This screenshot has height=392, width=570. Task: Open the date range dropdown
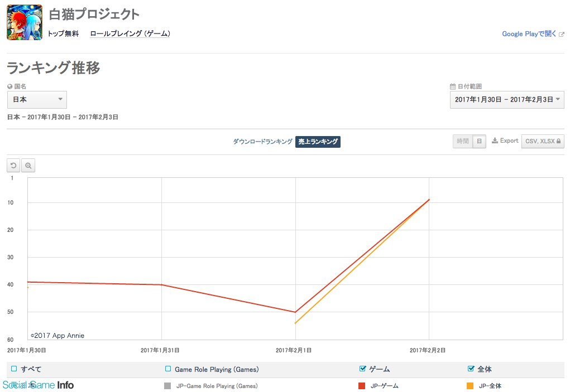coord(507,100)
